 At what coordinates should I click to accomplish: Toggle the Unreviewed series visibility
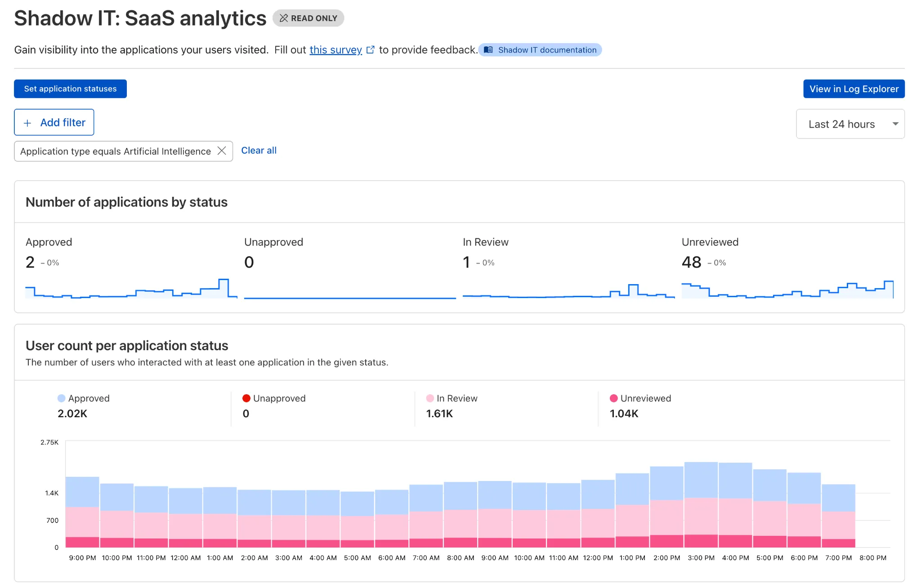[x=645, y=398]
